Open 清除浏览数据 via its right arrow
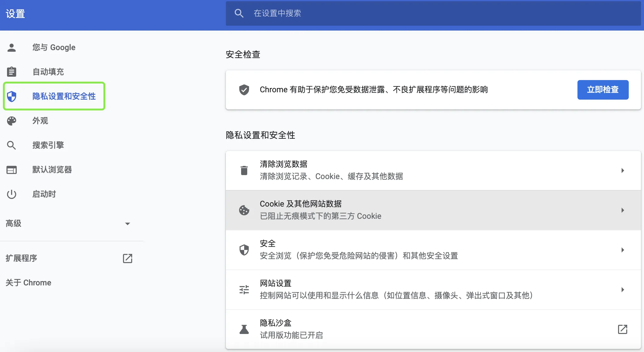The width and height of the screenshot is (644, 352). 623,170
